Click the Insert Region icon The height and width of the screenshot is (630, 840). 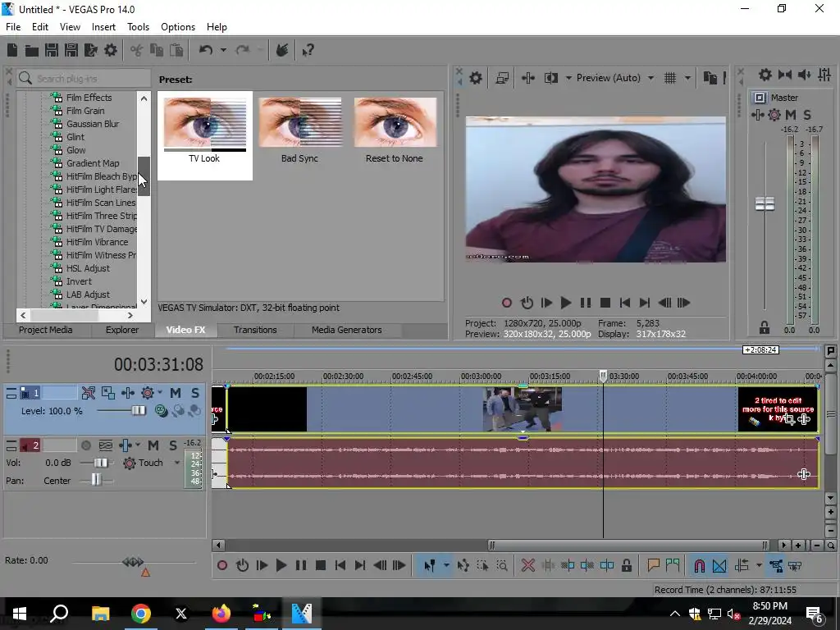(673, 565)
